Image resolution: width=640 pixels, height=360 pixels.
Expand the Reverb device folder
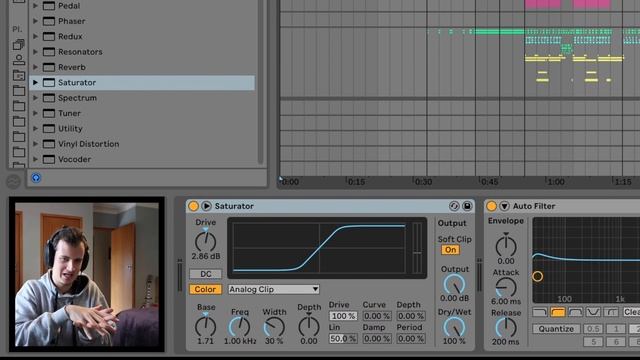pos(36,67)
